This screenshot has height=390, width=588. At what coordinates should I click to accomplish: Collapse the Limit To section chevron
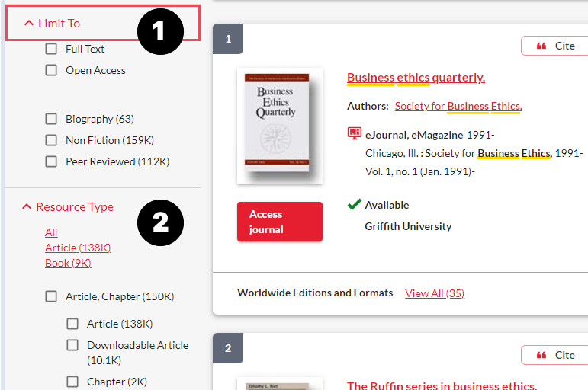point(29,23)
